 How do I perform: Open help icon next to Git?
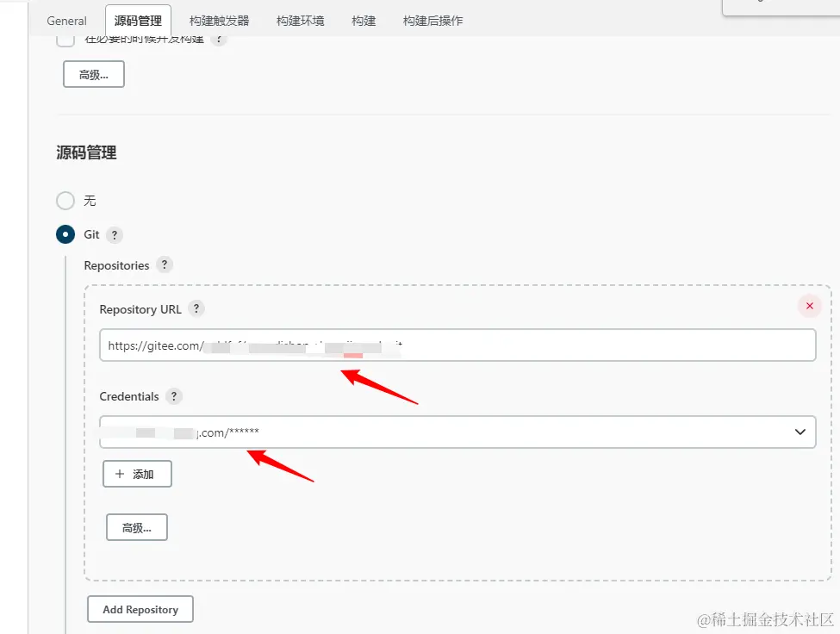pyautogui.click(x=114, y=235)
